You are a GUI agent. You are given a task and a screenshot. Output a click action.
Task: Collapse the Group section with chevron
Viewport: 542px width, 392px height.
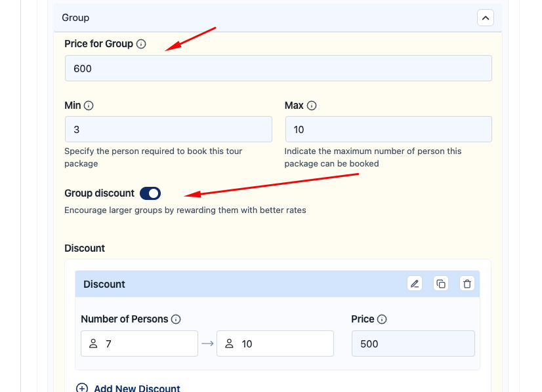tap(485, 18)
